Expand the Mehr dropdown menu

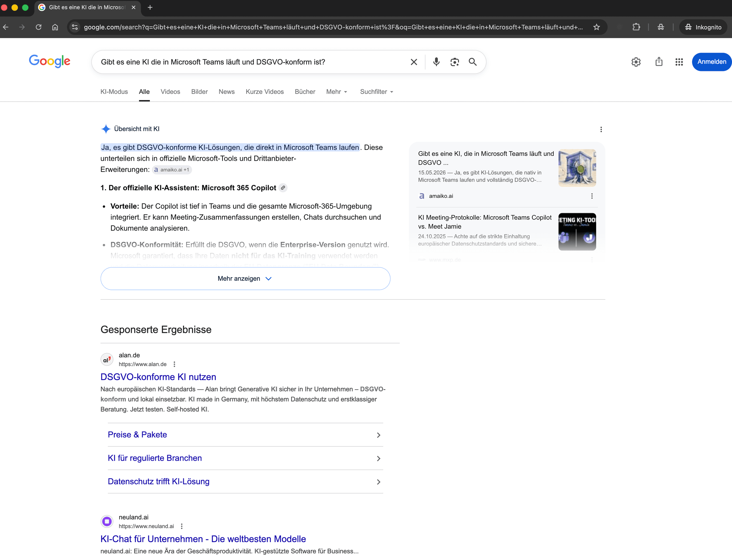(x=337, y=92)
